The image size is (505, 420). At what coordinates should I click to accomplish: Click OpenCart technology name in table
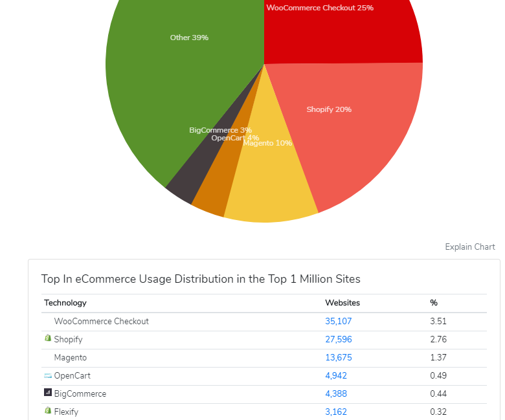click(x=72, y=375)
